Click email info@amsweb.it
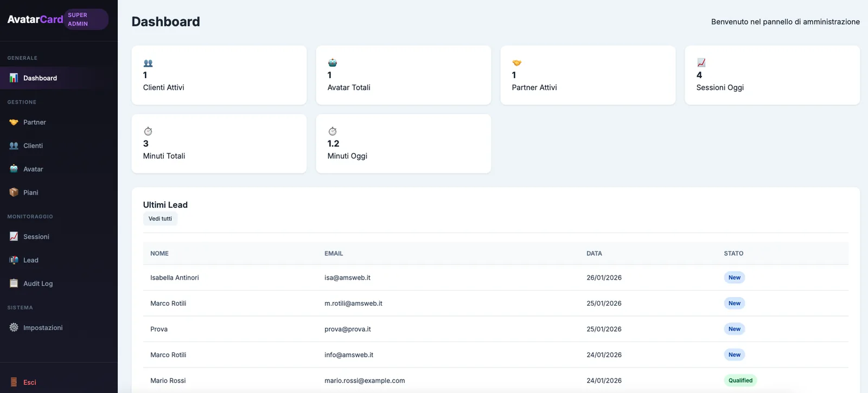 tap(349, 355)
